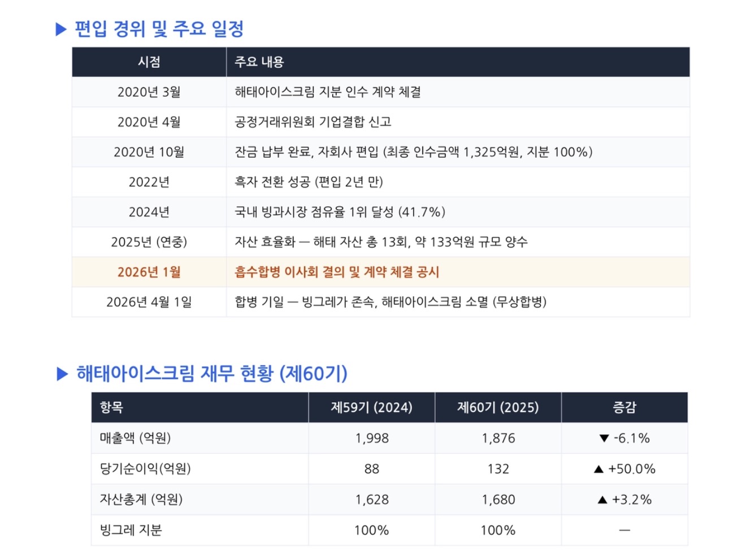Viewport: 746px width, 560px height.
Task: Select the revenue value '1,998'
Action: [372, 438]
